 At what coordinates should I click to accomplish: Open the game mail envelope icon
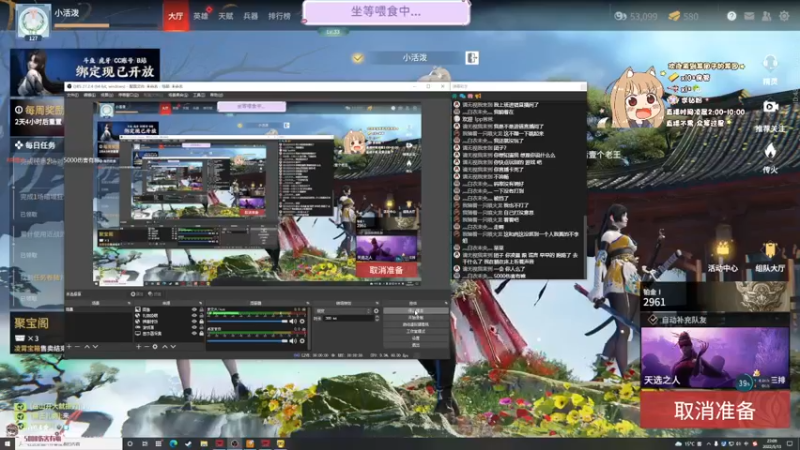click(749, 16)
